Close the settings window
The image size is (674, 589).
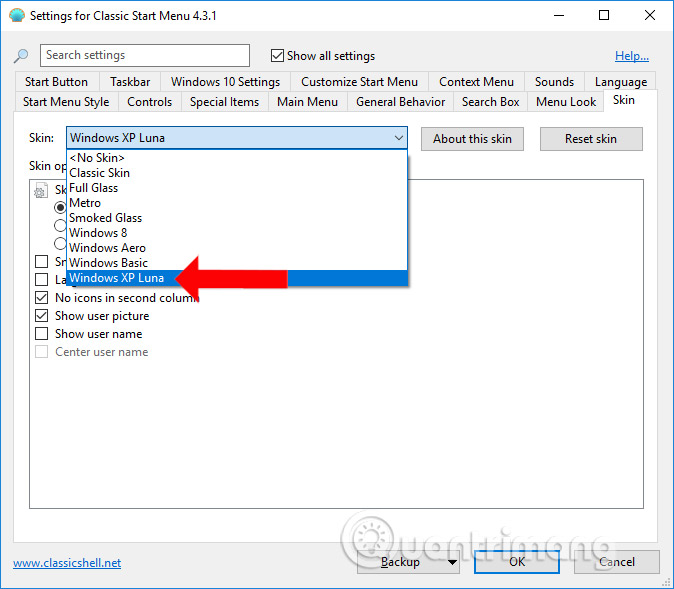[650, 15]
